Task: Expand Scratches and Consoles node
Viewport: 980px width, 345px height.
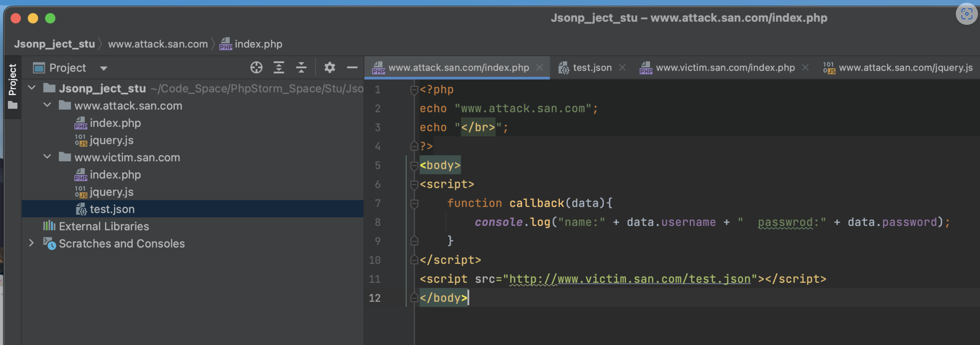Action: 31,243
